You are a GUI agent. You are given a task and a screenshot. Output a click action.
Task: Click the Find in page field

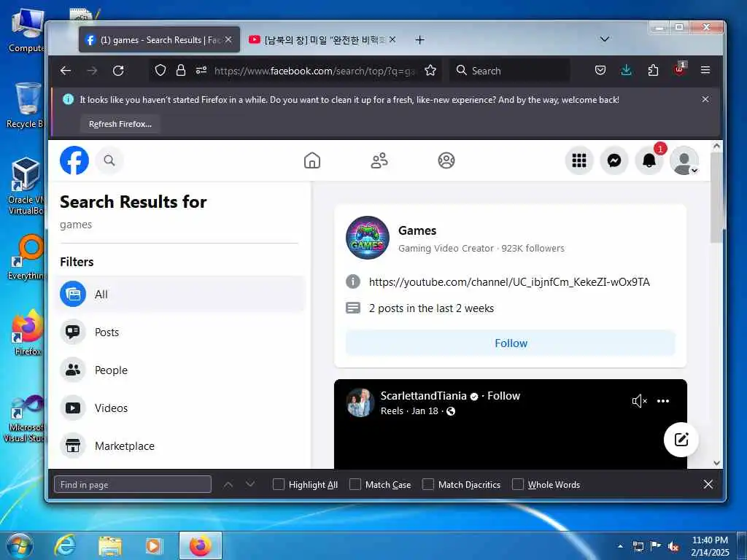[133, 484]
